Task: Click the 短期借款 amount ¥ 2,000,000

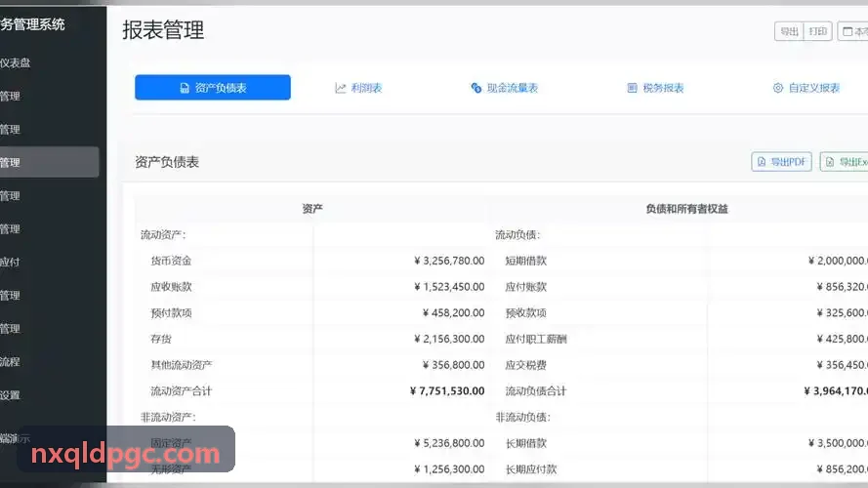Action: tap(838, 261)
